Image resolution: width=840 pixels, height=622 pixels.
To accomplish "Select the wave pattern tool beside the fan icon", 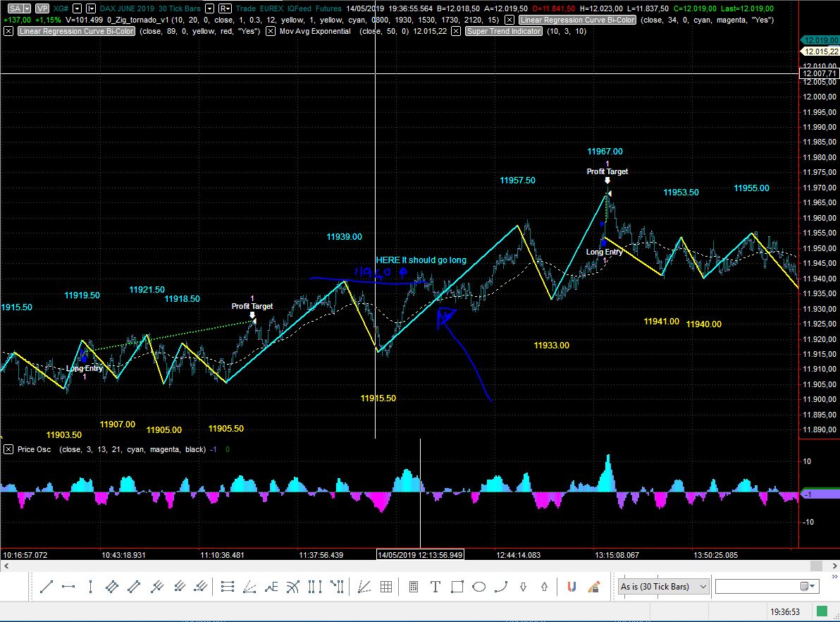I will [271, 587].
